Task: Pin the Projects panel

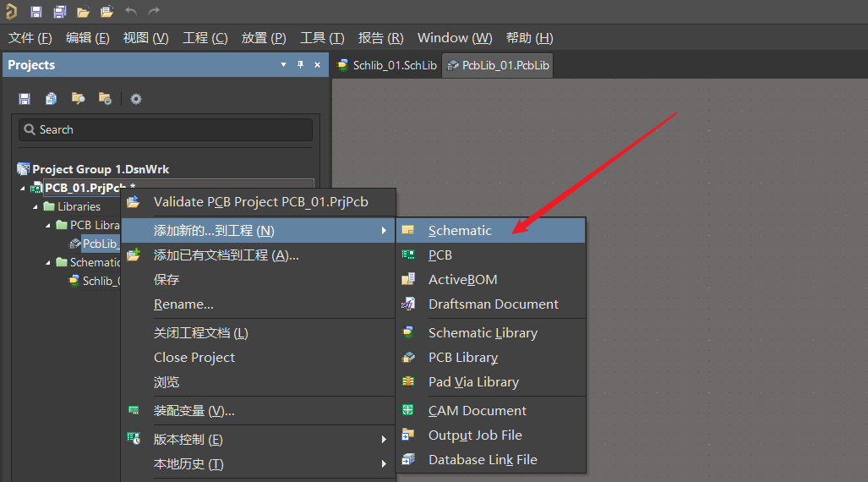Action: [x=300, y=65]
